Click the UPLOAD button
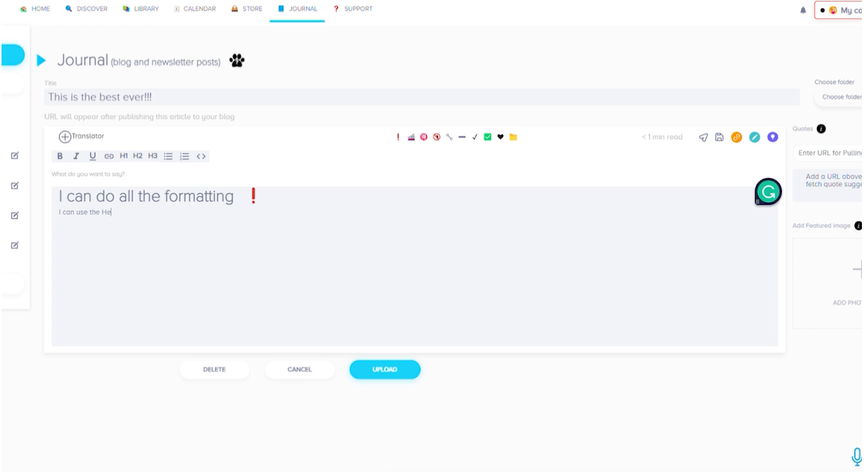 (385, 369)
